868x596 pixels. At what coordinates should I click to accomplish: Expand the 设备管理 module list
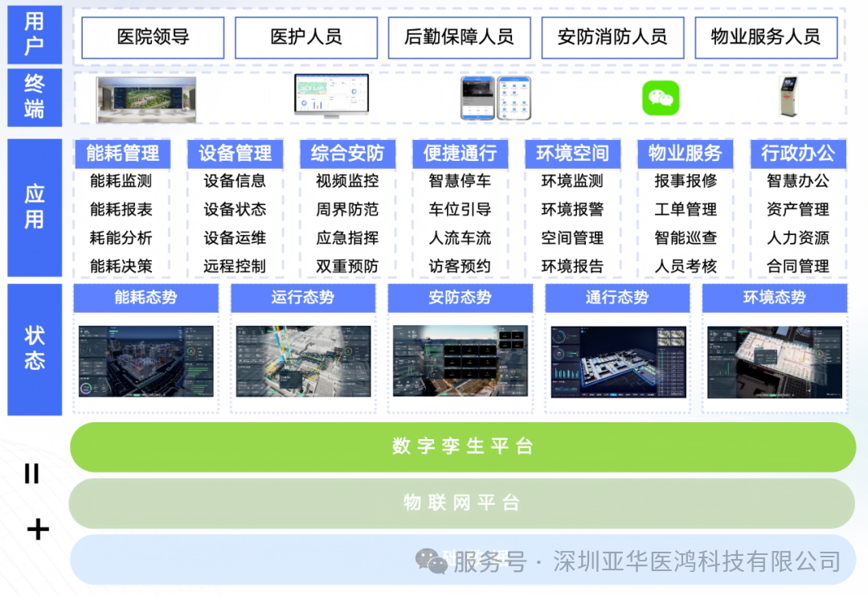tap(235, 153)
